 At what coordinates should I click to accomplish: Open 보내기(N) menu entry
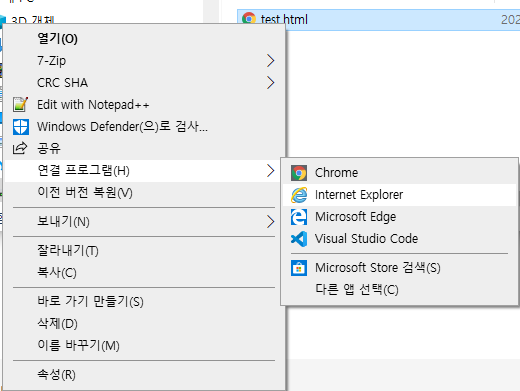pos(144,222)
